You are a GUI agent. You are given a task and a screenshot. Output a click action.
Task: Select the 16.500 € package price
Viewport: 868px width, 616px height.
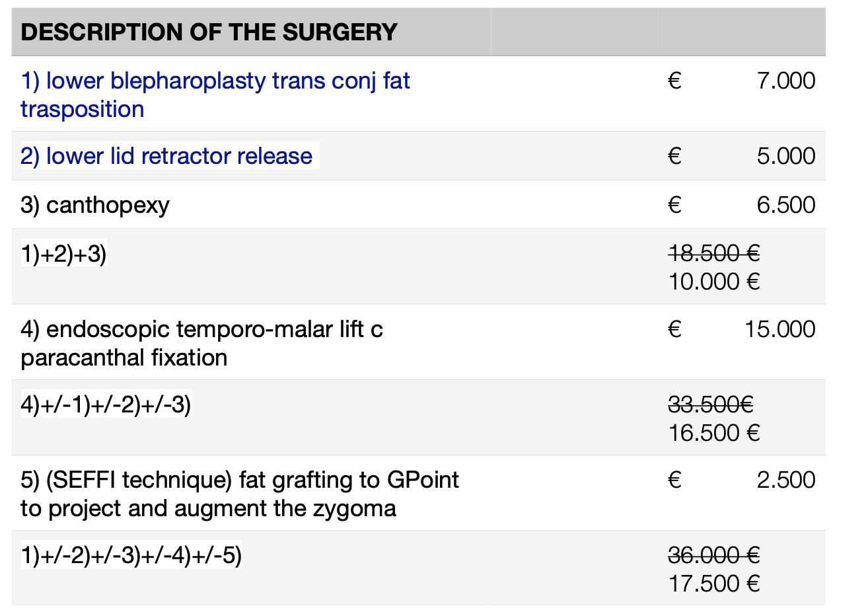(714, 433)
